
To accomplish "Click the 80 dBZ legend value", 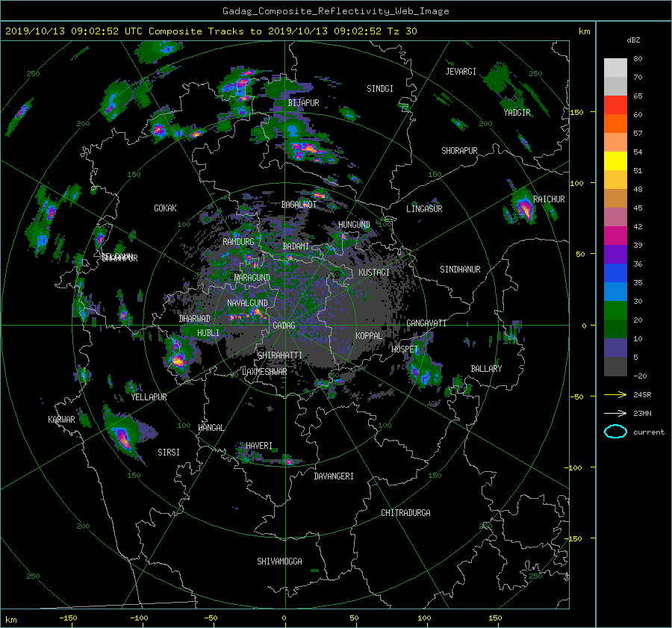I will (638, 59).
